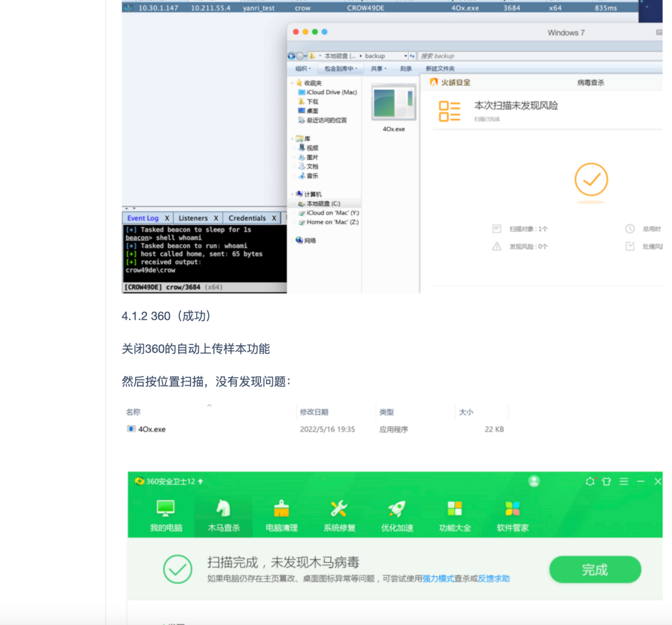The width and height of the screenshot is (672, 625).
Task: Switch to the Event Log tab
Action: click(143, 218)
